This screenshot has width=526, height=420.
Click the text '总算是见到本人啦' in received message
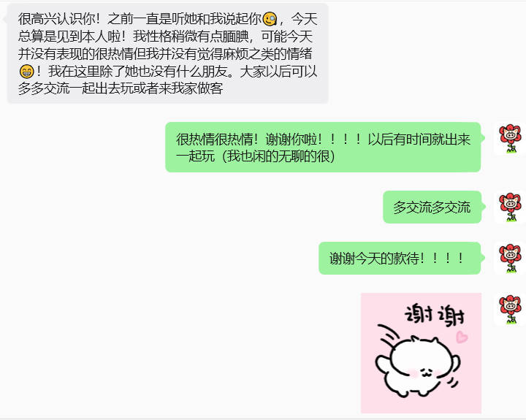69,37
